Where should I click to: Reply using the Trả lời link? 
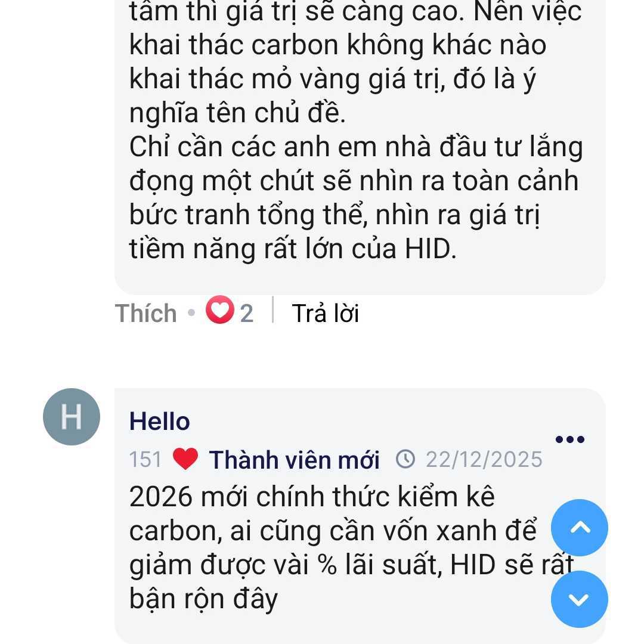[325, 313]
